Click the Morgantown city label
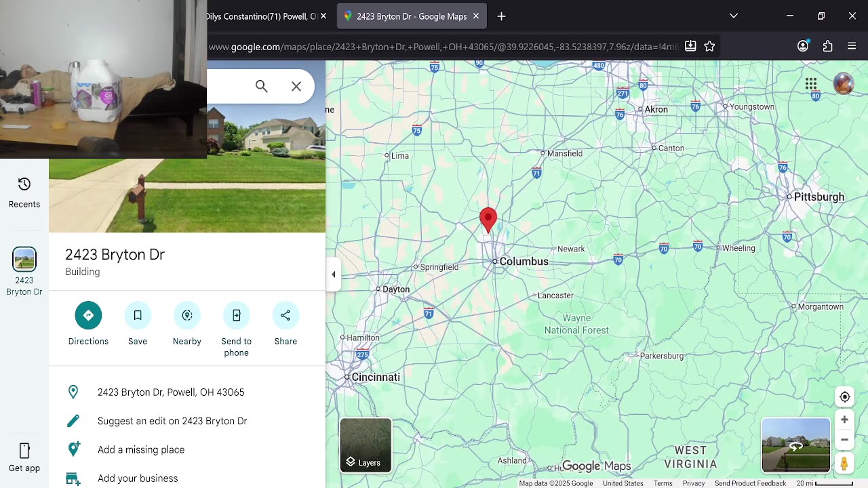The height and width of the screenshot is (488, 868). (x=821, y=307)
